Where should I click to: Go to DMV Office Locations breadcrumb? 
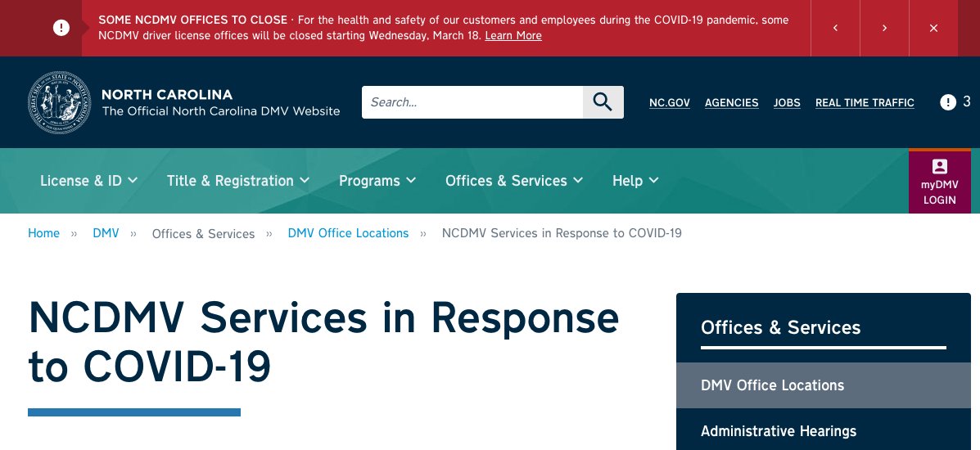(348, 233)
